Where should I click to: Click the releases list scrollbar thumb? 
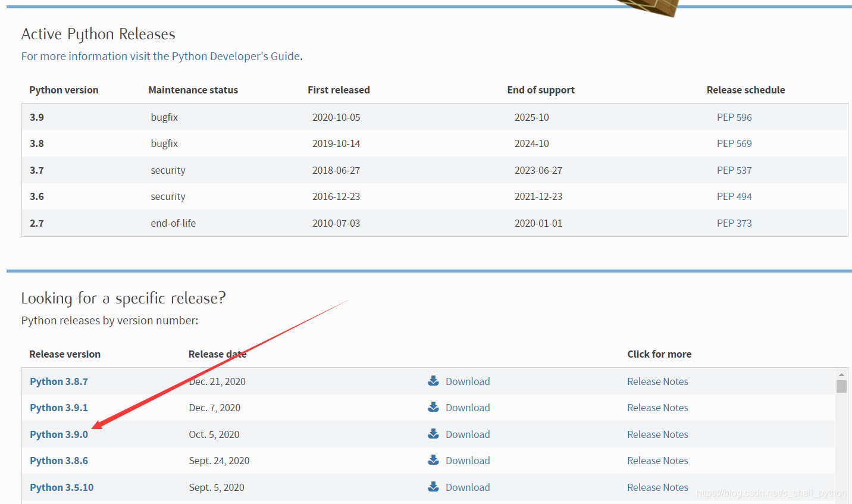[x=841, y=387]
